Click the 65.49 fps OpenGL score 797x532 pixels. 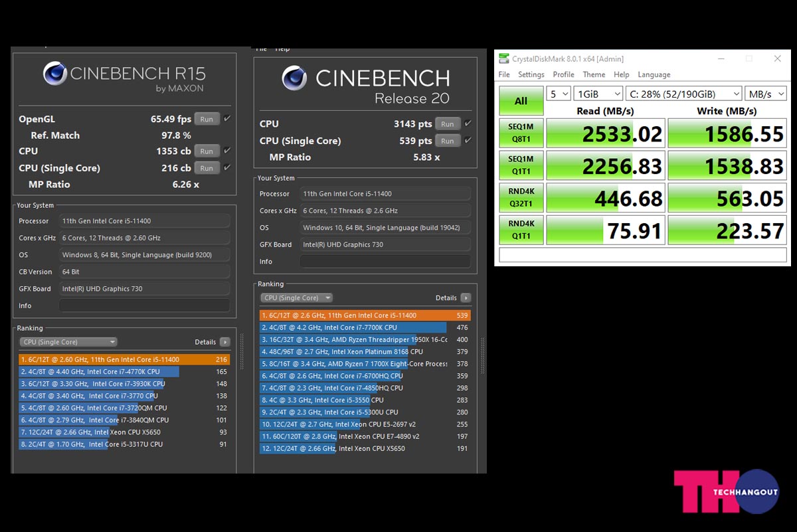click(x=171, y=119)
